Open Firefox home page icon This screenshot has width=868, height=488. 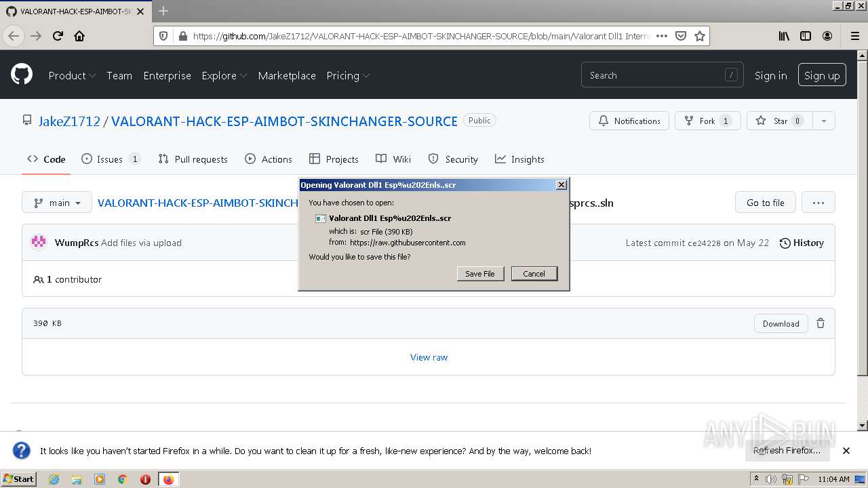[79, 36]
